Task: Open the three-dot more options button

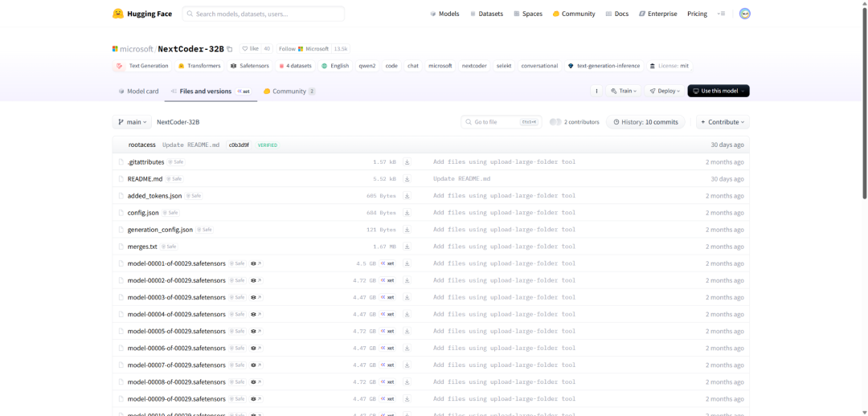Action: pyautogui.click(x=596, y=91)
